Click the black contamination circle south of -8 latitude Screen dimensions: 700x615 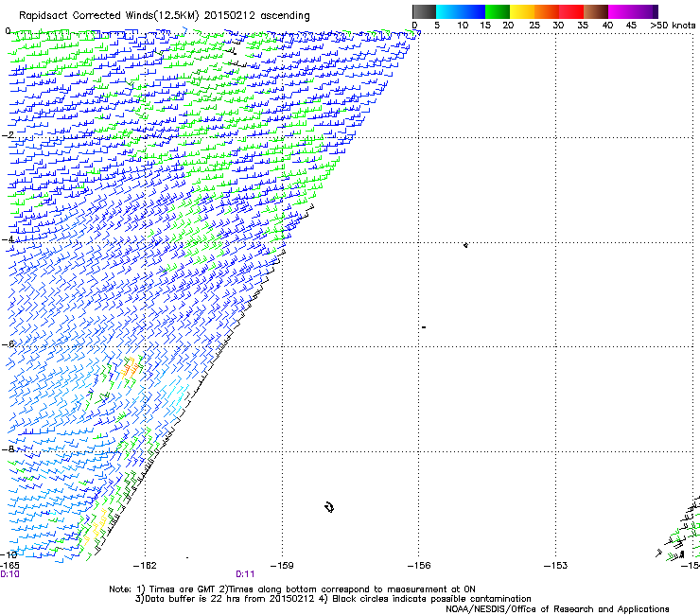[329, 507]
